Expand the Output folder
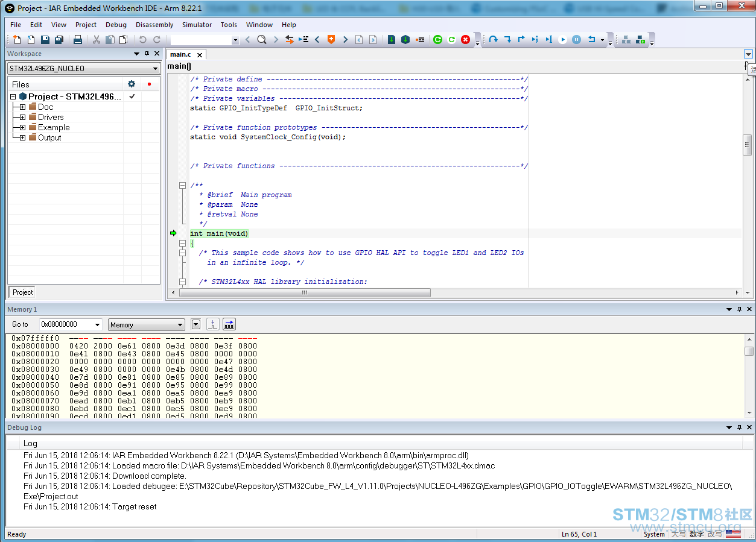756x542 pixels. click(22, 137)
